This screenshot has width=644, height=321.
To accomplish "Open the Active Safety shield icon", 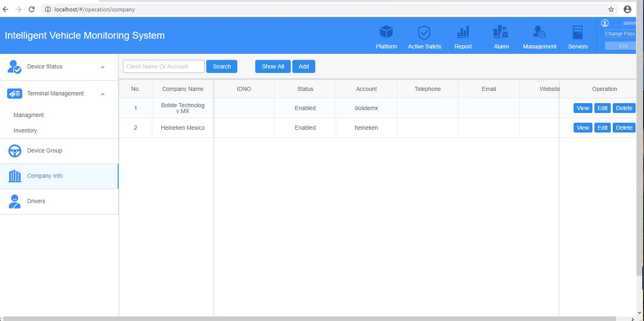I will click(424, 32).
